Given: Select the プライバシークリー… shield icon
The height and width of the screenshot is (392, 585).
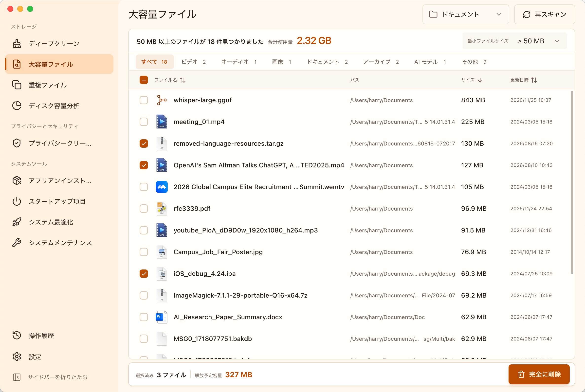Looking at the screenshot, I should pyautogui.click(x=17, y=143).
